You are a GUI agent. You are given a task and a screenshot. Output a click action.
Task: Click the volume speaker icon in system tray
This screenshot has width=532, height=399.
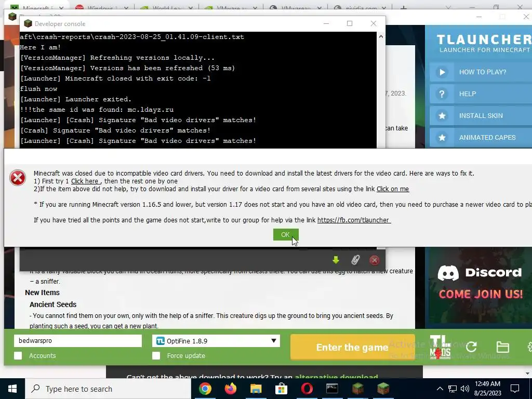click(x=465, y=389)
